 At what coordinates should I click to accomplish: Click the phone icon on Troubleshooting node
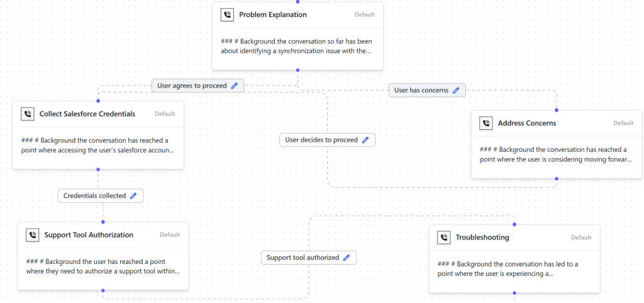tap(443, 237)
